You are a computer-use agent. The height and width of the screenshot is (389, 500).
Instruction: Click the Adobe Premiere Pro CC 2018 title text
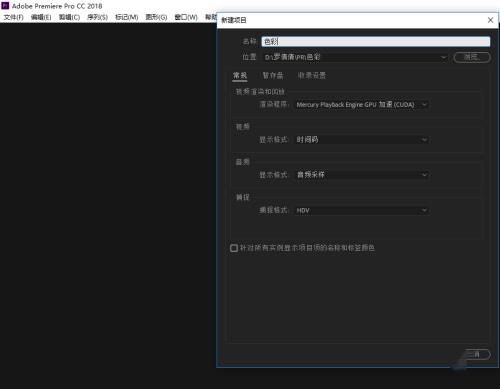(x=57, y=6)
